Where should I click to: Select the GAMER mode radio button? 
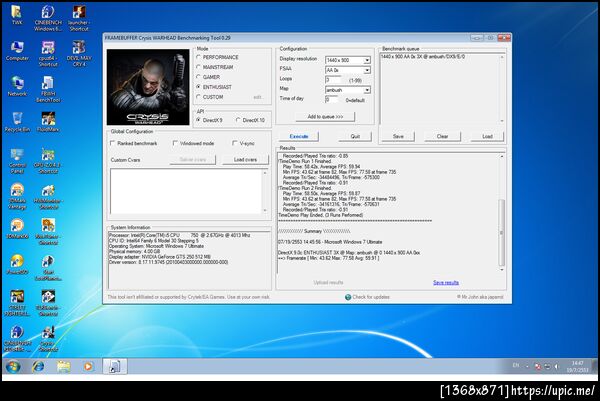[198, 77]
